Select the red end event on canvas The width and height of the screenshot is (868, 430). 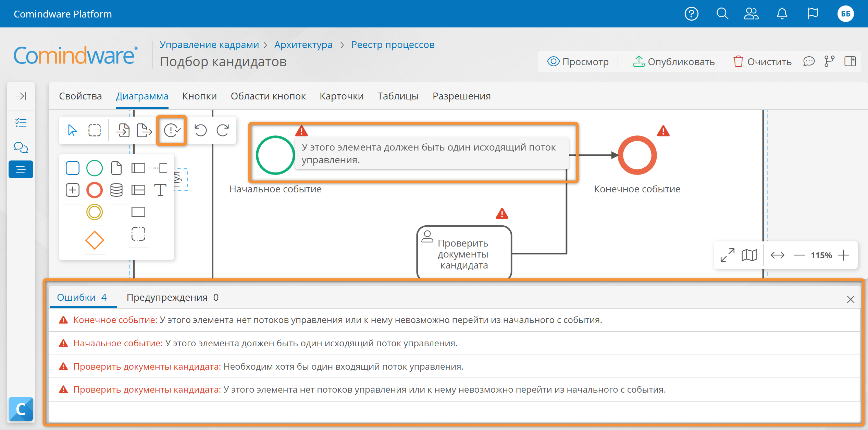pyautogui.click(x=637, y=155)
